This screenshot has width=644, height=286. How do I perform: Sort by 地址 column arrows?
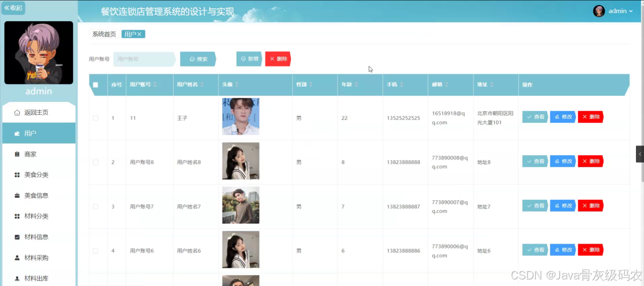coord(492,85)
